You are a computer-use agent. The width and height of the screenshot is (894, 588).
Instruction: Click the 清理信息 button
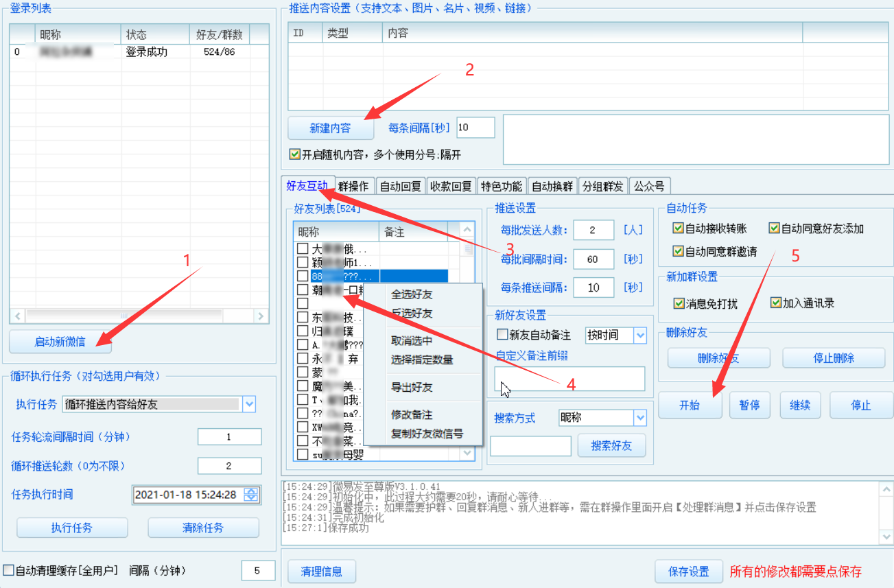click(x=322, y=572)
